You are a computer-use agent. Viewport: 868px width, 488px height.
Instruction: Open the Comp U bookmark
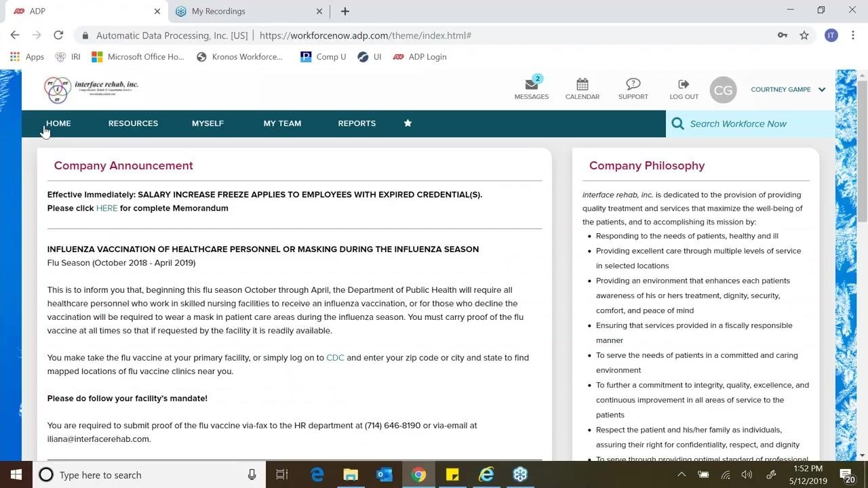pos(323,57)
